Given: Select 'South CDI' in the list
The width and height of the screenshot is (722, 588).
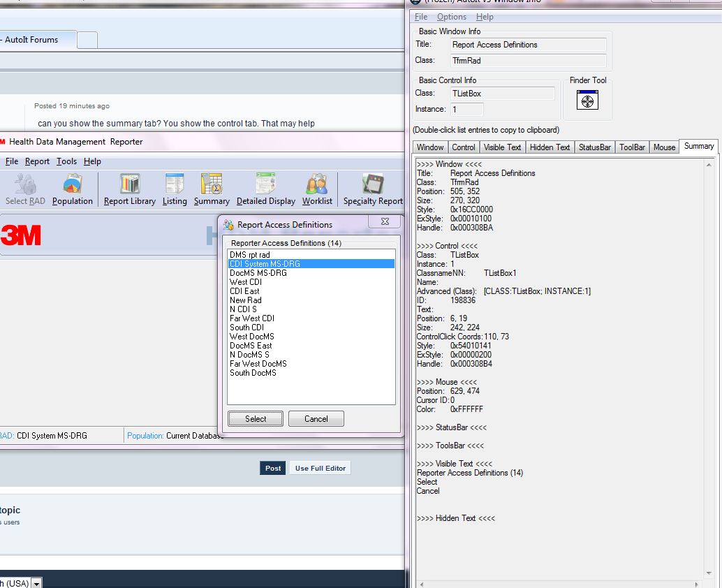Looking at the screenshot, I should 311,328.
